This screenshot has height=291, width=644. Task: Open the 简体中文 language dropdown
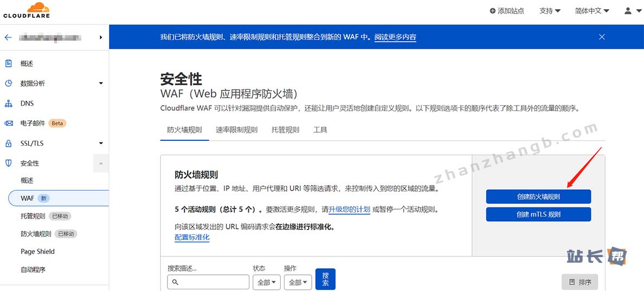592,11
